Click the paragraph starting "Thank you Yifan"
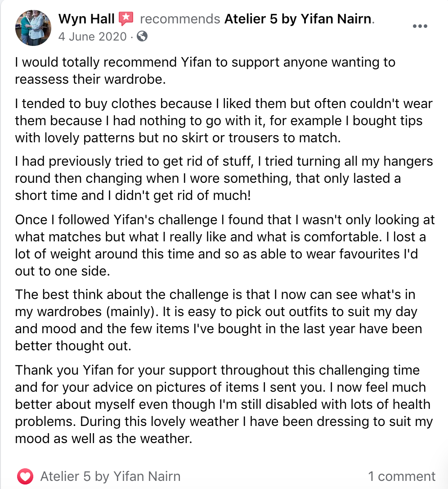448x489 pixels. (x=224, y=404)
